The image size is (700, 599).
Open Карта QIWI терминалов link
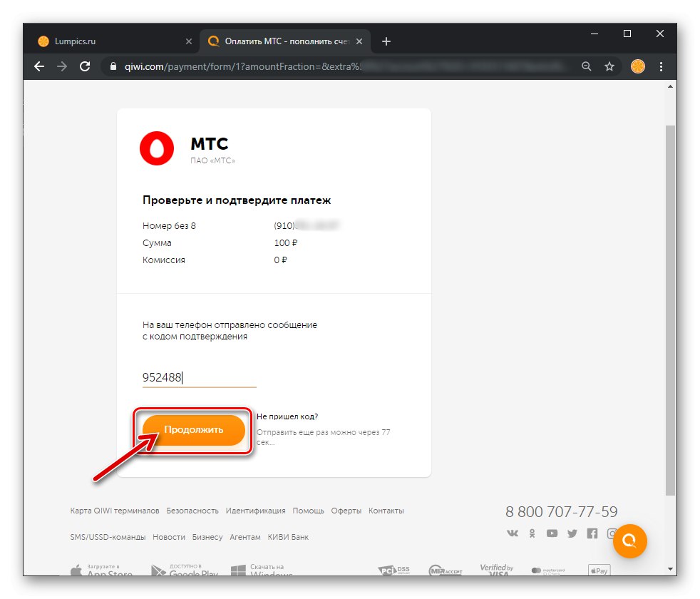(114, 511)
